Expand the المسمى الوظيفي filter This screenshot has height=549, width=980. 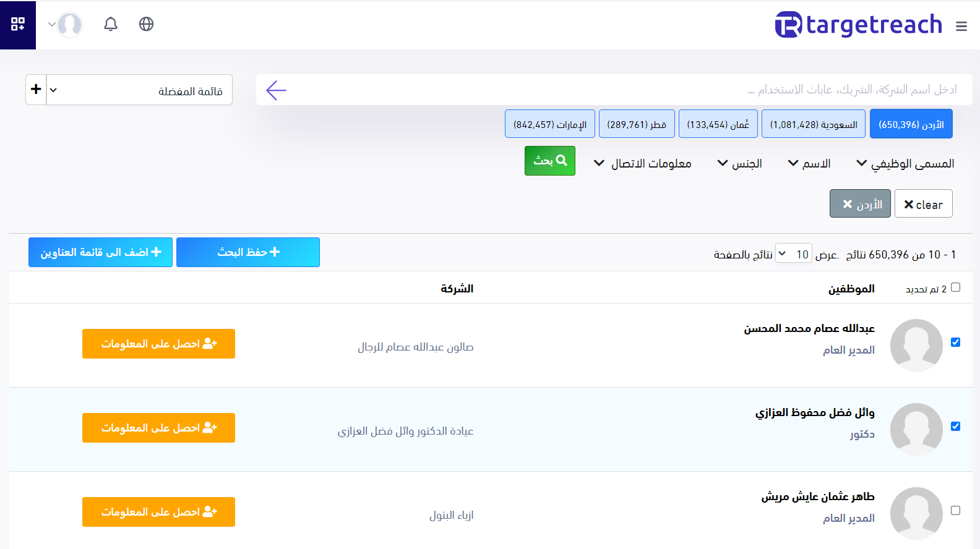905,164
